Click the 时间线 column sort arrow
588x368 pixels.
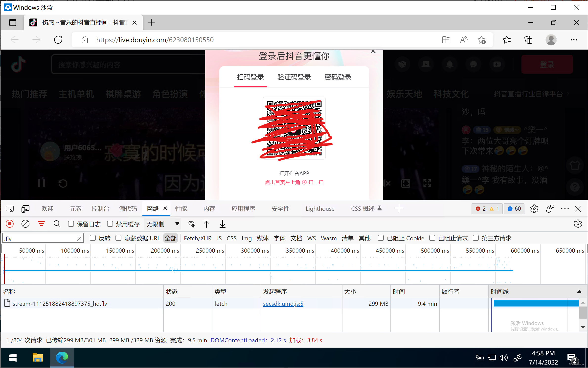(579, 292)
